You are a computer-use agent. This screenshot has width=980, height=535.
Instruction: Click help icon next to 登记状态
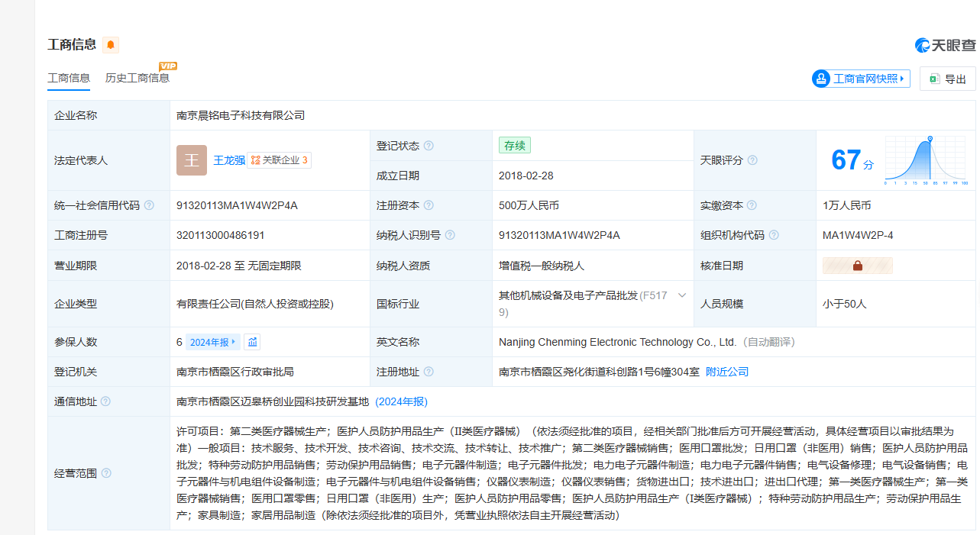pos(429,146)
